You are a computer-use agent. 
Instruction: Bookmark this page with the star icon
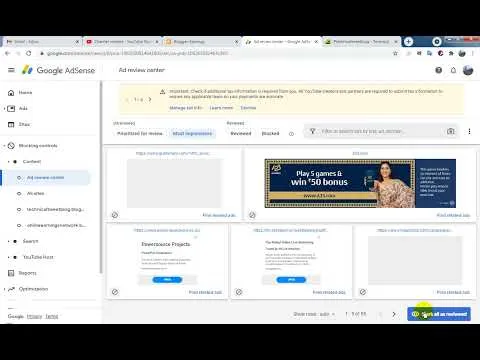[395, 53]
